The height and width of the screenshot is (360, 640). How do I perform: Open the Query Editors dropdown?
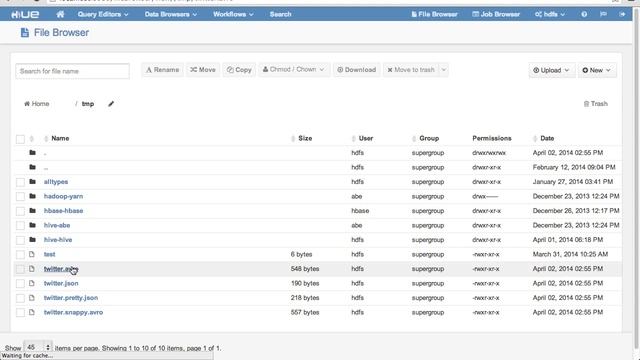103,14
